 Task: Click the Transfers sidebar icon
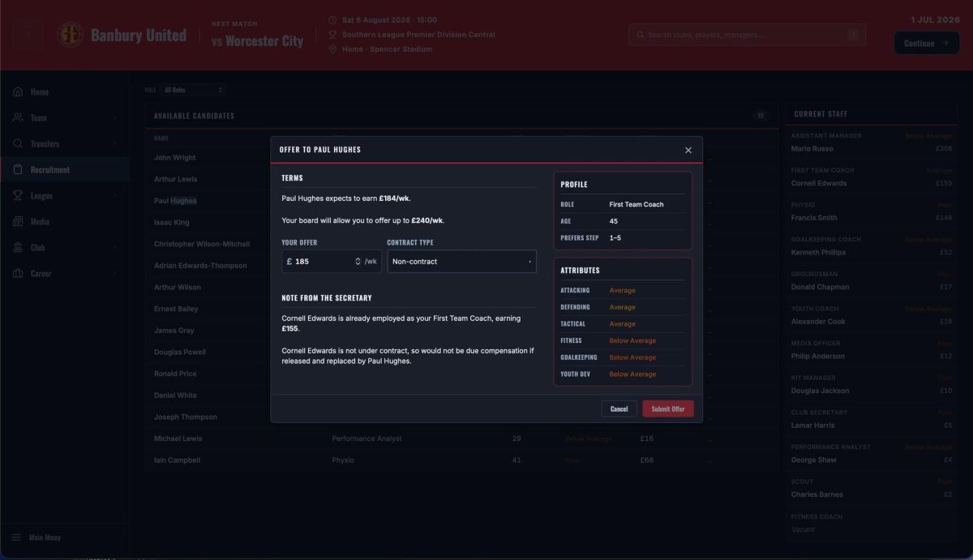click(x=18, y=143)
